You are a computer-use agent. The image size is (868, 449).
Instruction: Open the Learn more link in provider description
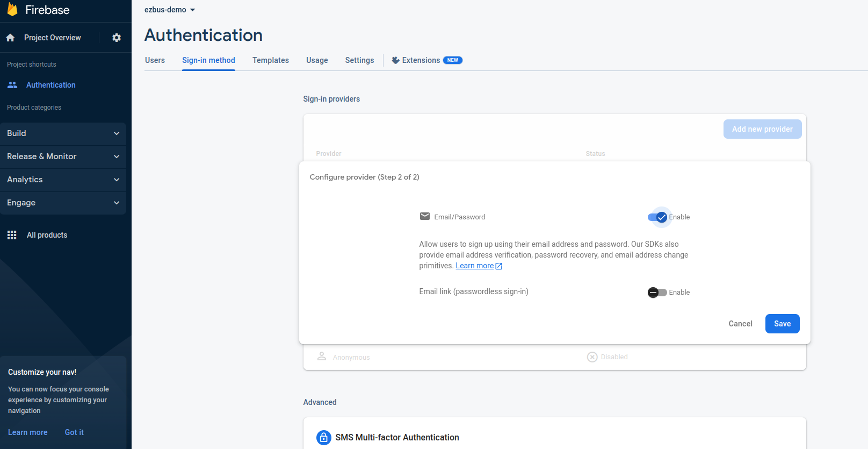(x=475, y=266)
